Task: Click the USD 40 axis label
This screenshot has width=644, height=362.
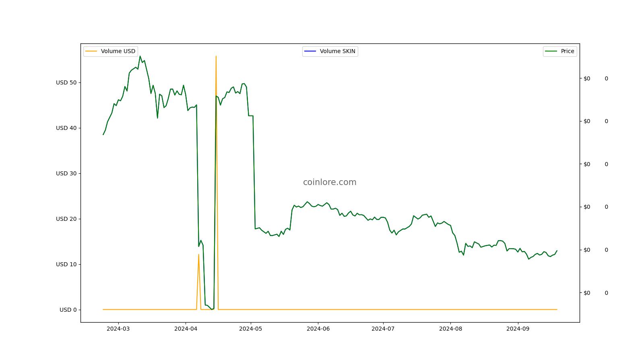Action: point(66,128)
